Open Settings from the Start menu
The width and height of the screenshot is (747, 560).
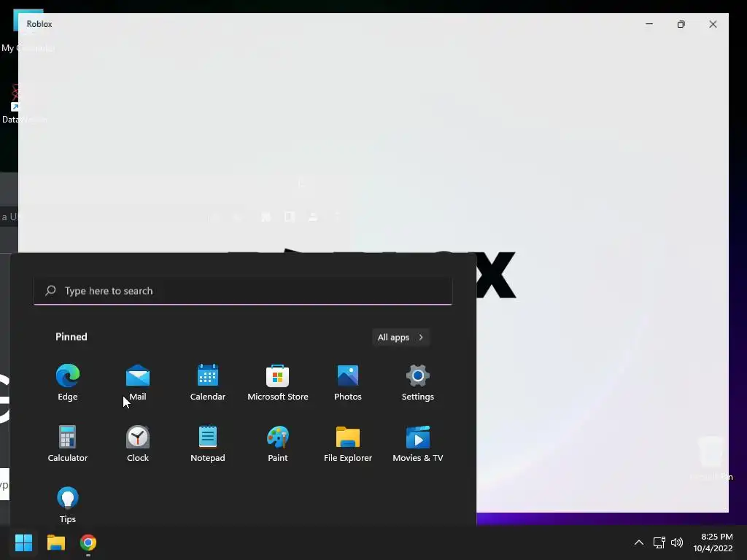(x=418, y=382)
